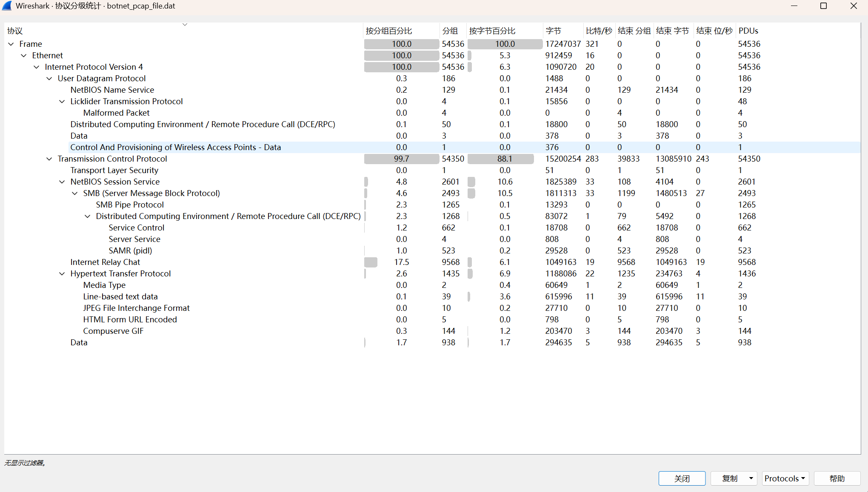Select the Compuserve GIF row
The image size is (868, 492).
point(113,331)
